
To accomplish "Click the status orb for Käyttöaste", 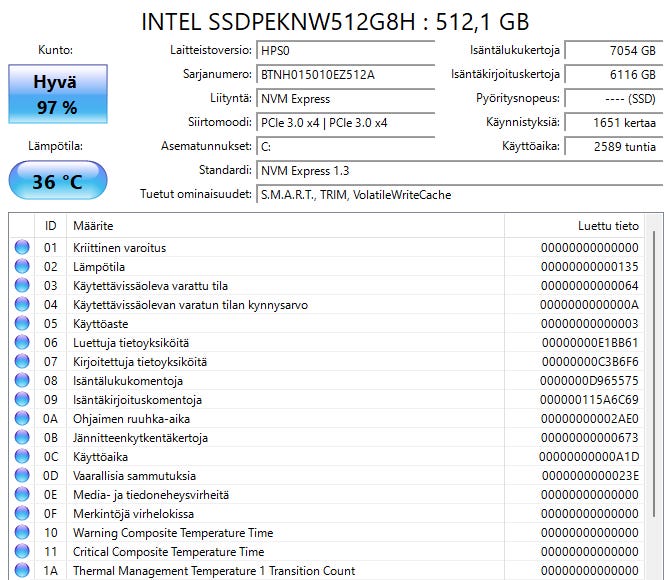I will (22, 323).
